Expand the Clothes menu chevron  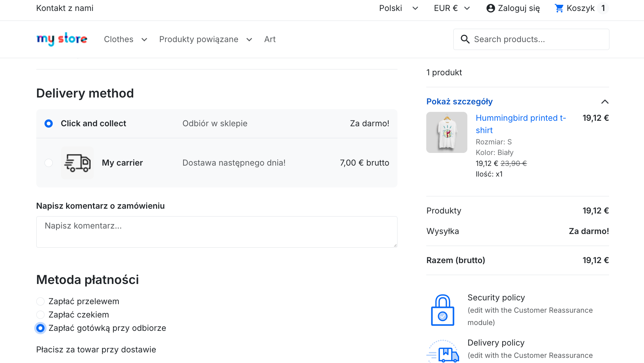click(x=144, y=40)
